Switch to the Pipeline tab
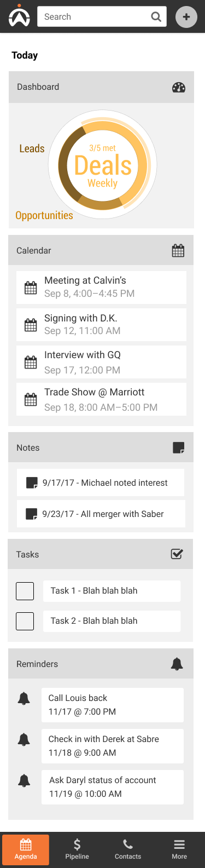The height and width of the screenshot is (868, 205). pyautogui.click(x=77, y=849)
